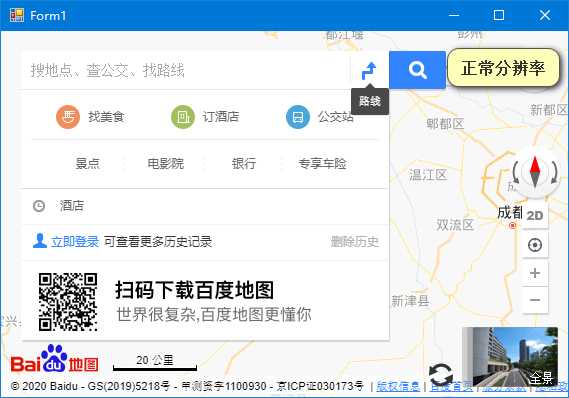Viewport: 569px width, 398px height.
Task: Click the blue search magnifier button
Action: point(417,70)
